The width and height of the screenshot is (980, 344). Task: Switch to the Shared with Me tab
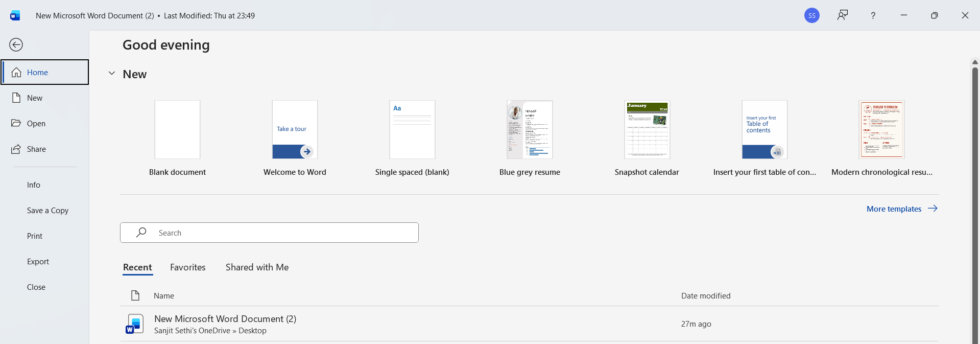[257, 267]
